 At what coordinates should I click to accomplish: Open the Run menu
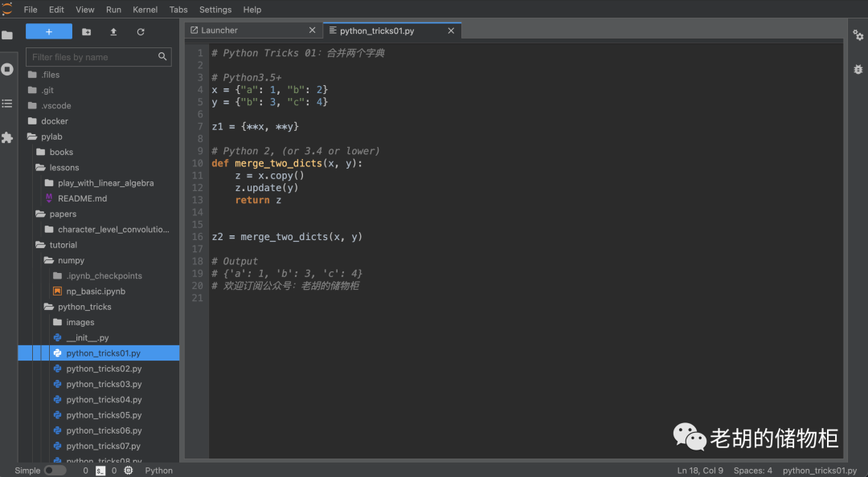click(x=113, y=10)
